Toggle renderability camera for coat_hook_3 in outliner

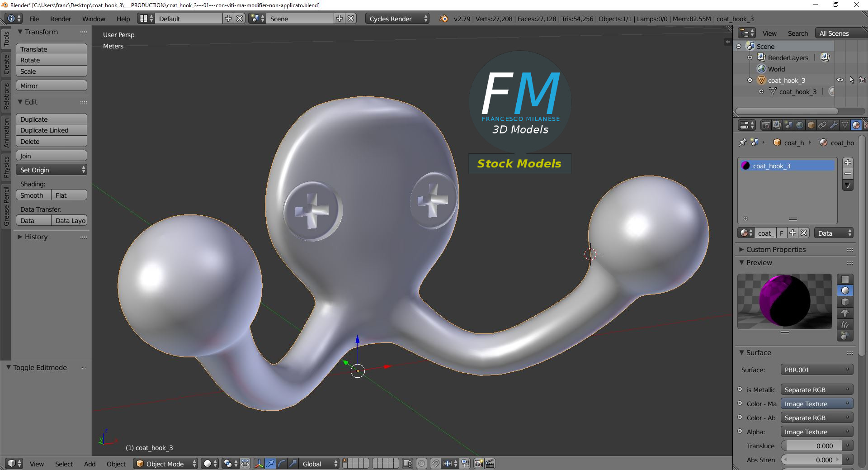pos(863,80)
